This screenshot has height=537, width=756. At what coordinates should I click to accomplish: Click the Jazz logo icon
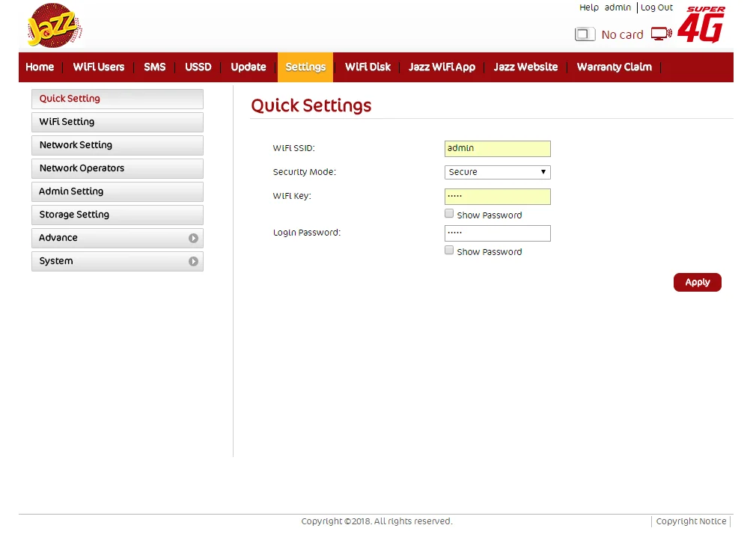(x=54, y=27)
